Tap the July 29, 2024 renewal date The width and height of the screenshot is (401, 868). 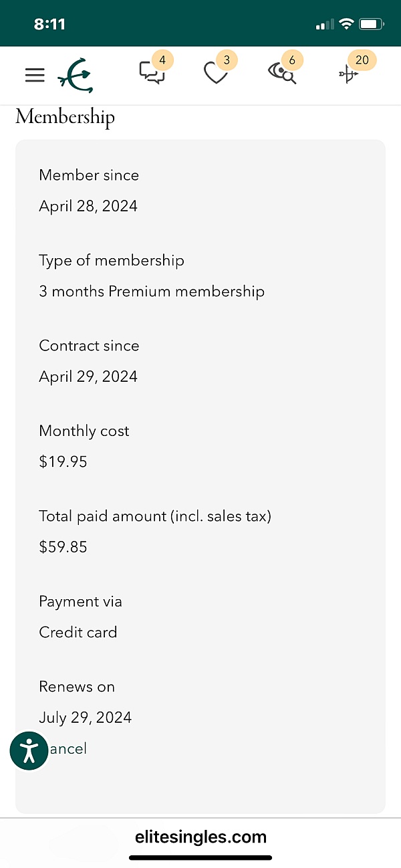[86, 718]
